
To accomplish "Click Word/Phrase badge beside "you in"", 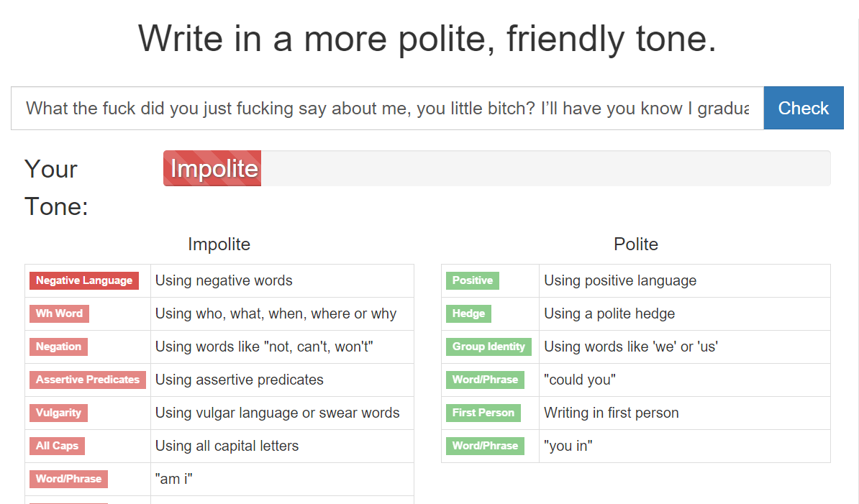I will pos(485,446).
